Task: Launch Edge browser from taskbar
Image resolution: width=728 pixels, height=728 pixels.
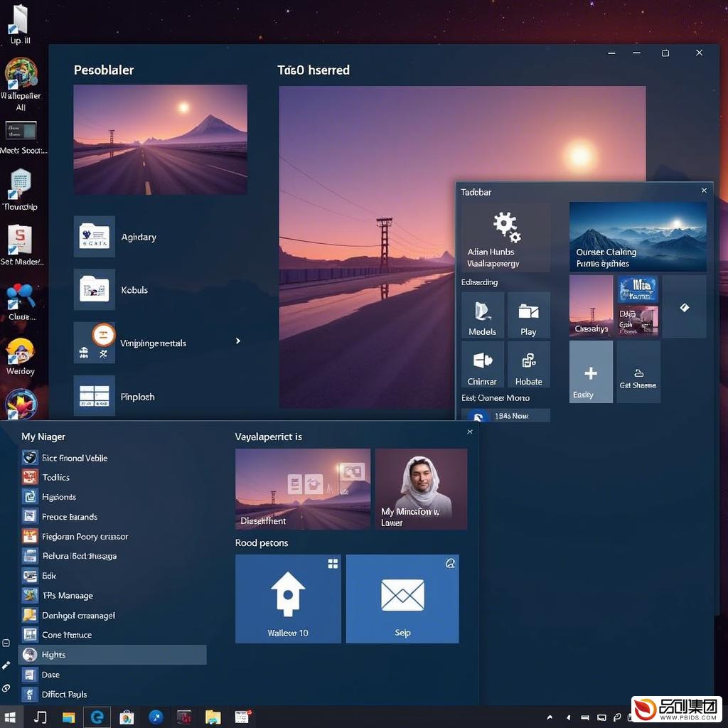Action: pos(97,717)
